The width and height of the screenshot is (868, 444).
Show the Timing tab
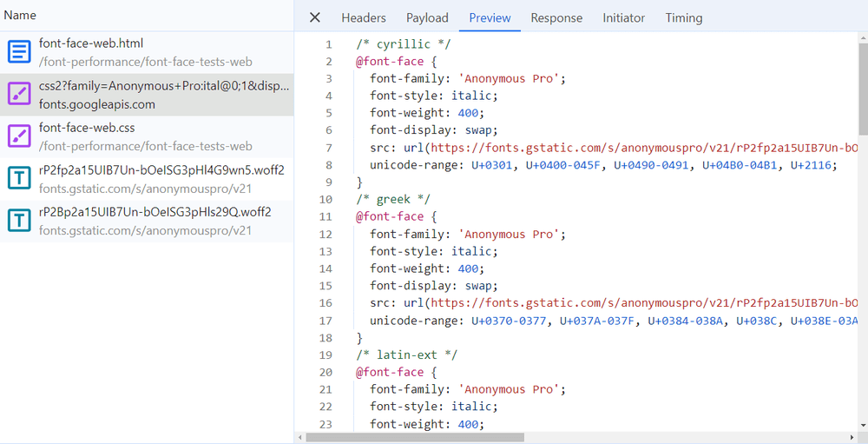[684, 17]
